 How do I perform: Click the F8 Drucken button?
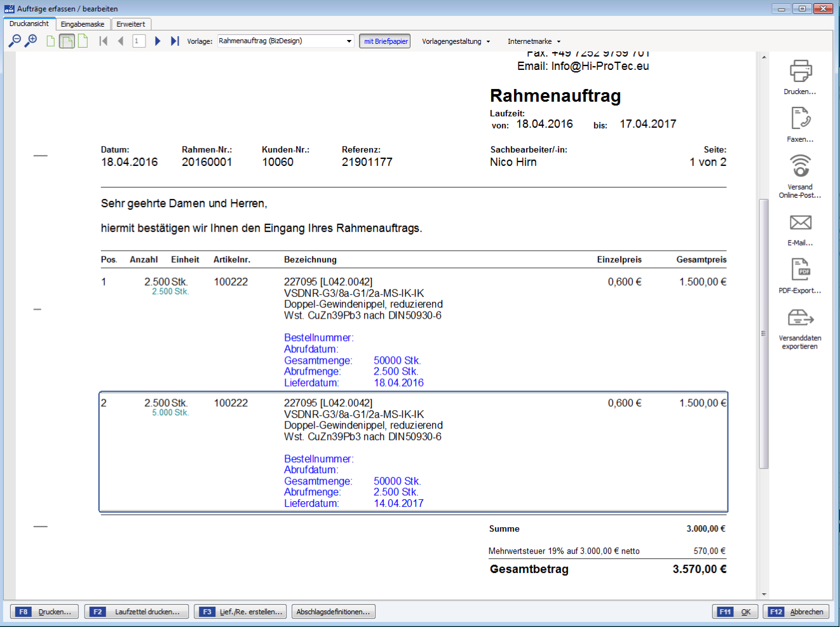pyautogui.click(x=44, y=612)
